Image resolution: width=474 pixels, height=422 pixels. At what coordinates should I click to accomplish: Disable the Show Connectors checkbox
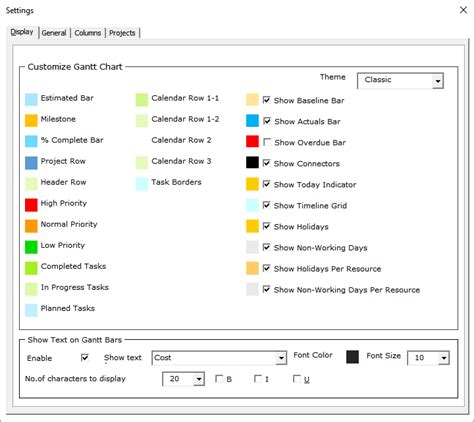[266, 163]
